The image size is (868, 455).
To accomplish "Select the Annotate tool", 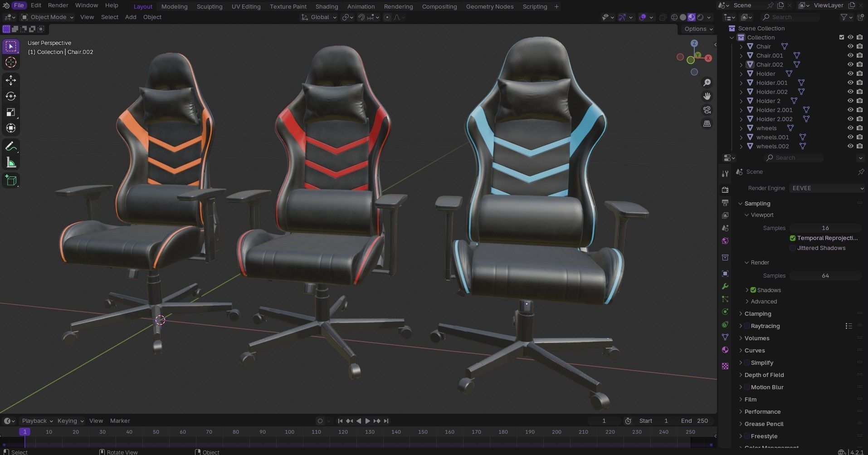I will coord(11,147).
